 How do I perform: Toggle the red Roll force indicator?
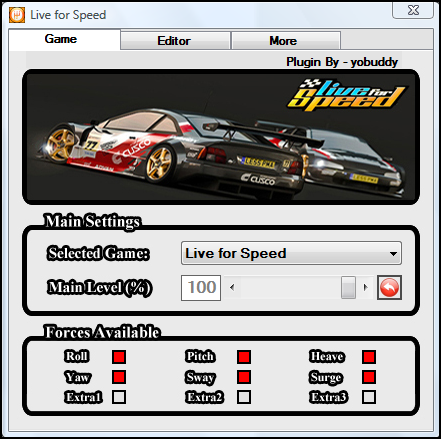pos(119,357)
